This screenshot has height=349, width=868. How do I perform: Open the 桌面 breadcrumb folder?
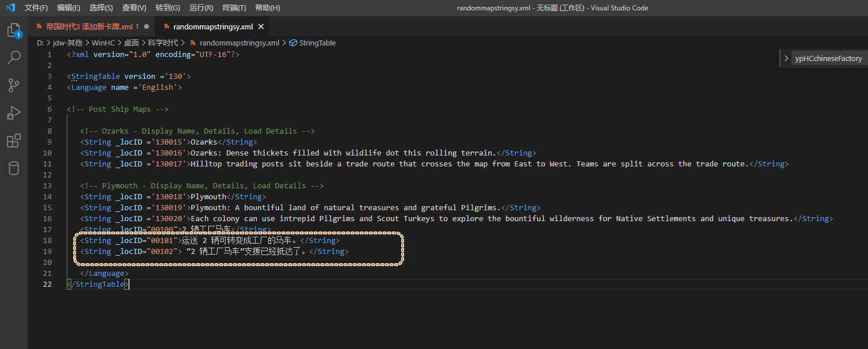131,43
